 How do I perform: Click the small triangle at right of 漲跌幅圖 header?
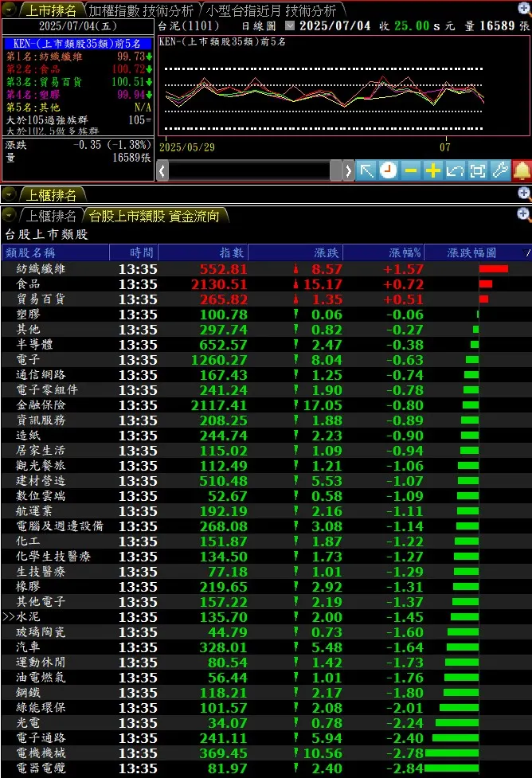point(527,253)
